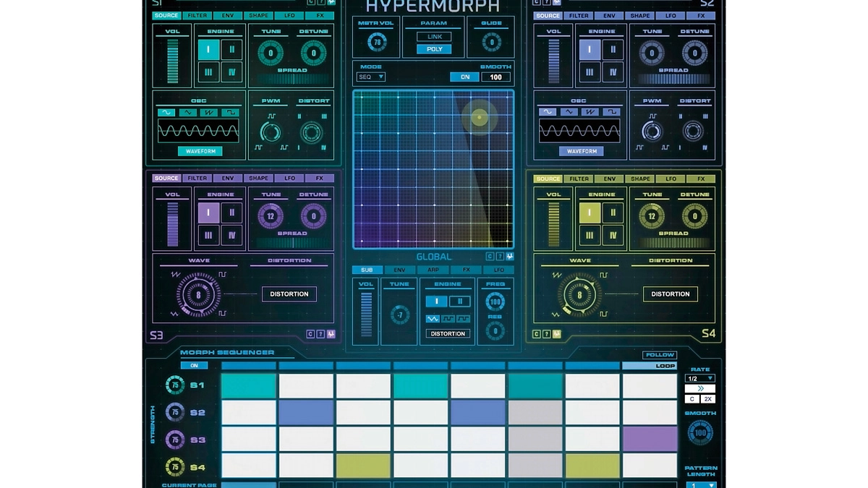Select the sawtooth wave icon in S2 oscillator
This screenshot has width=868, height=488.
tap(590, 112)
